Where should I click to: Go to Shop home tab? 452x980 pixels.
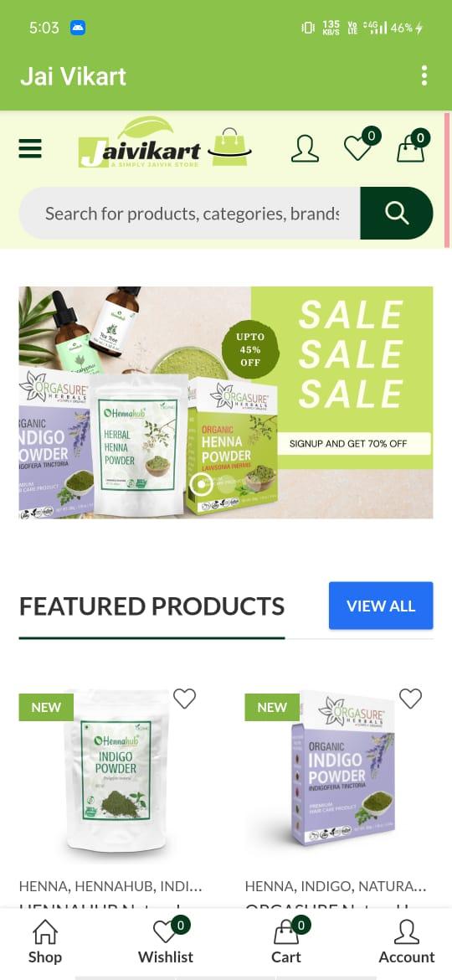click(45, 941)
